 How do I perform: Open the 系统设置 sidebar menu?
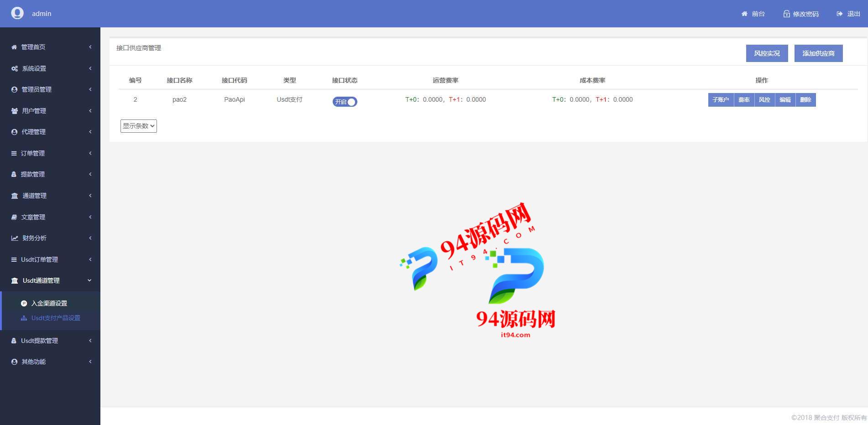pyautogui.click(x=50, y=68)
